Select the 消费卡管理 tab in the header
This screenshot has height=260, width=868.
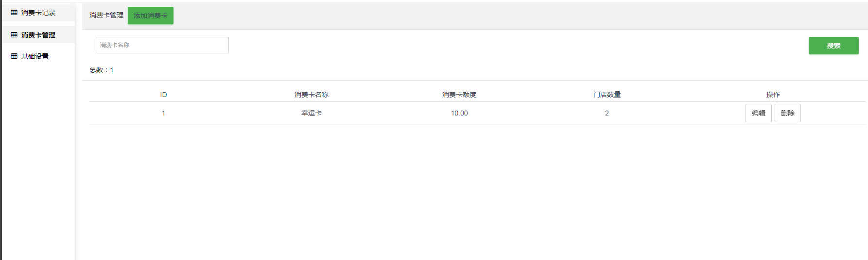coord(106,16)
